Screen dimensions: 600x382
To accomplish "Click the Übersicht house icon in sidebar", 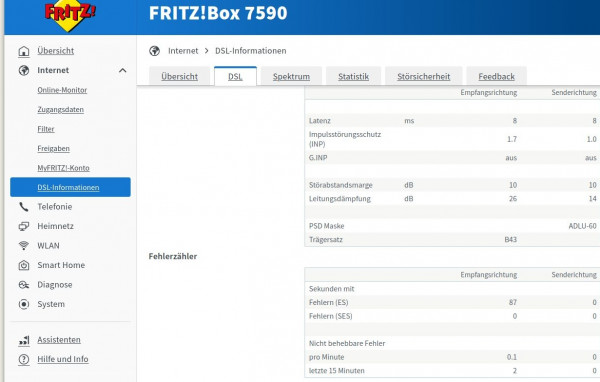I will 24,51.
